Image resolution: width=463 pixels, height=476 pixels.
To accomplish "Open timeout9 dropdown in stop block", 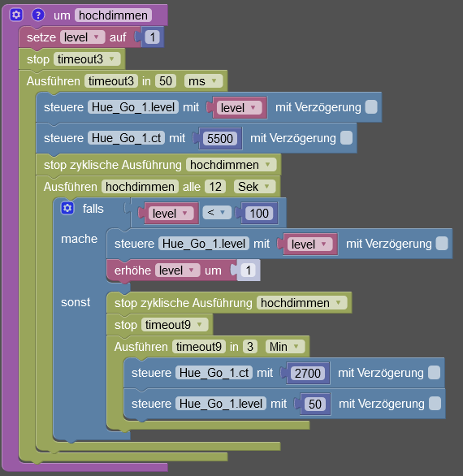I will 175,325.
